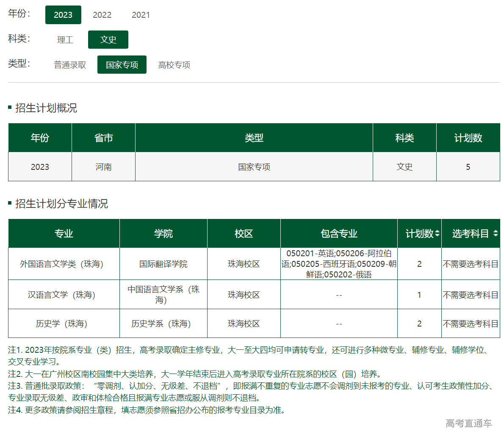Select the 2022 year option
The width and height of the screenshot is (504, 440).
pyautogui.click(x=102, y=14)
